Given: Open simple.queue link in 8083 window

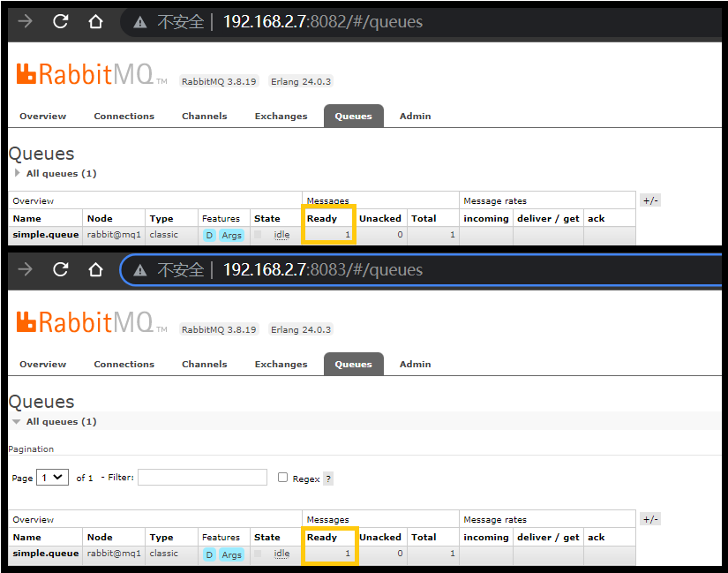Looking at the screenshot, I should (46, 554).
